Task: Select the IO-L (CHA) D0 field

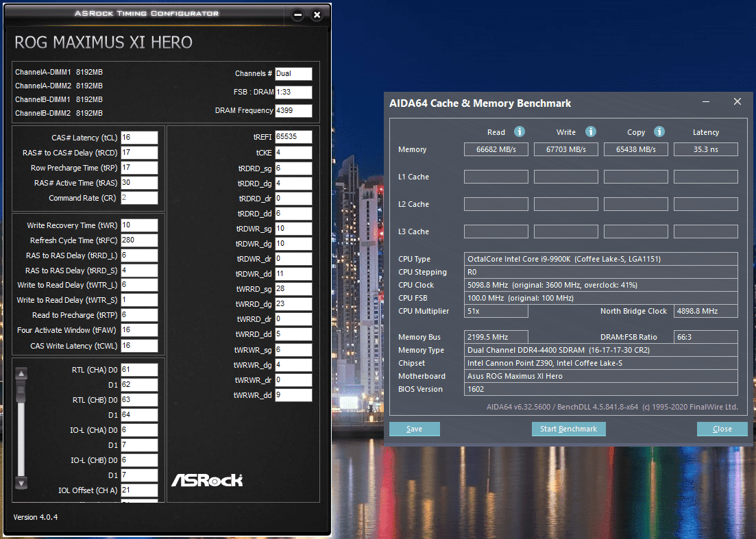Action: [x=139, y=430]
